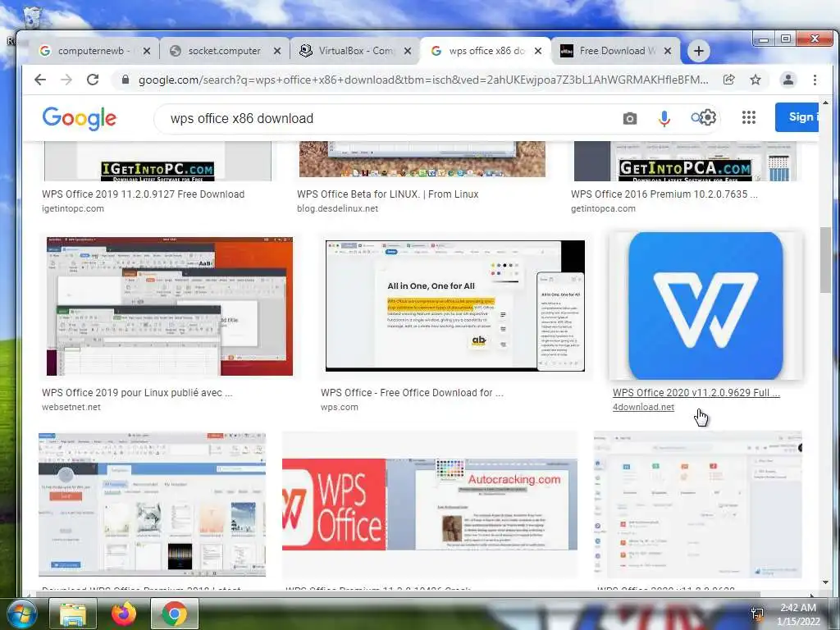Image resolution: width=840 pixels, height=630 pixels.
Task: Close the VirtualBox tab
Action: pyautogui.click(x=408, y=51)
